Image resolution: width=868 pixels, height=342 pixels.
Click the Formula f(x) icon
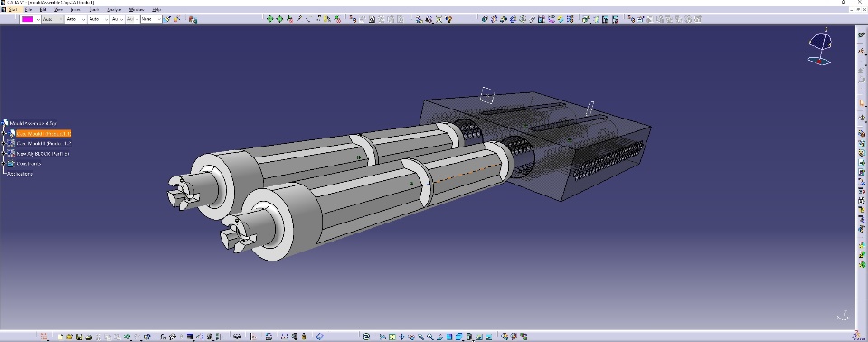164,337
